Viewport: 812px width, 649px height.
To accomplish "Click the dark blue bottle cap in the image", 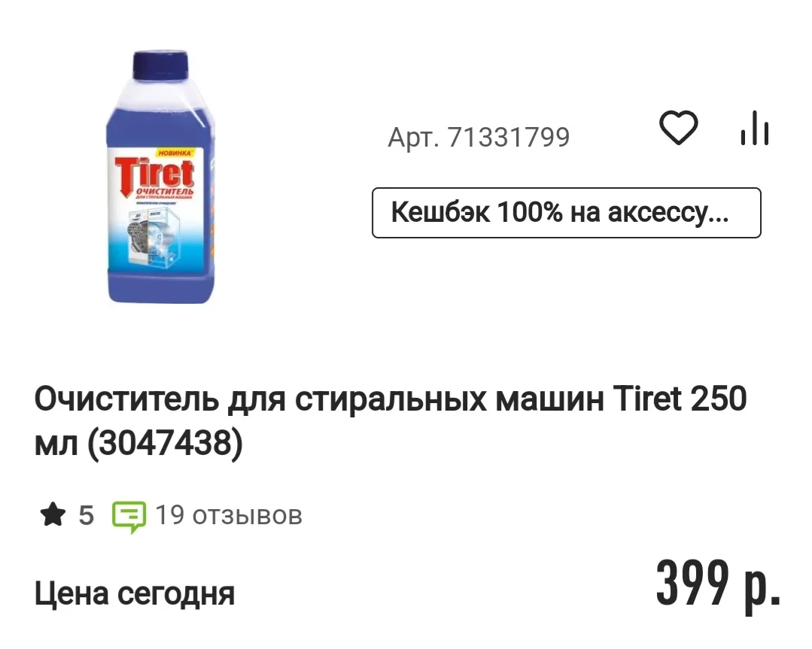I will pyautogui.click(x=160, y=65).
